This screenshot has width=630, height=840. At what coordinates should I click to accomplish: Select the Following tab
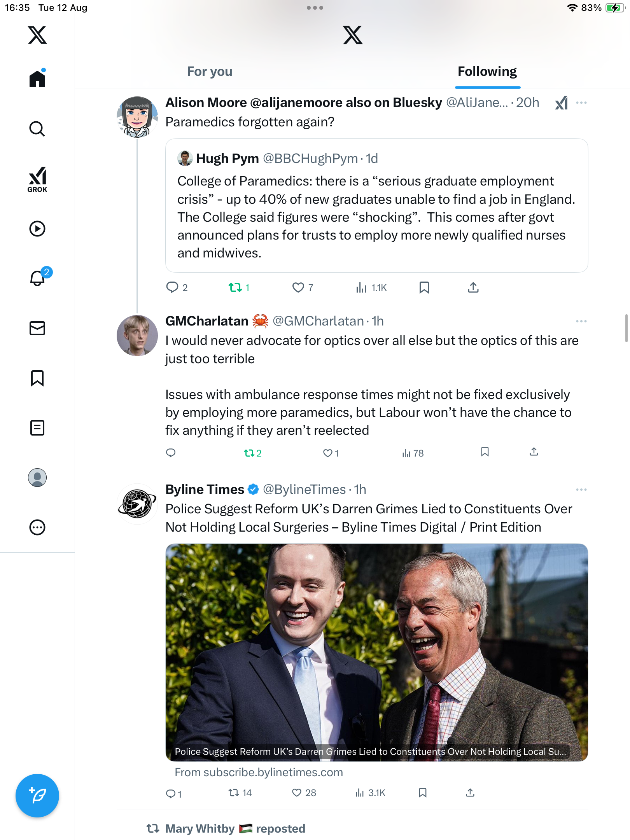point(487,72)
